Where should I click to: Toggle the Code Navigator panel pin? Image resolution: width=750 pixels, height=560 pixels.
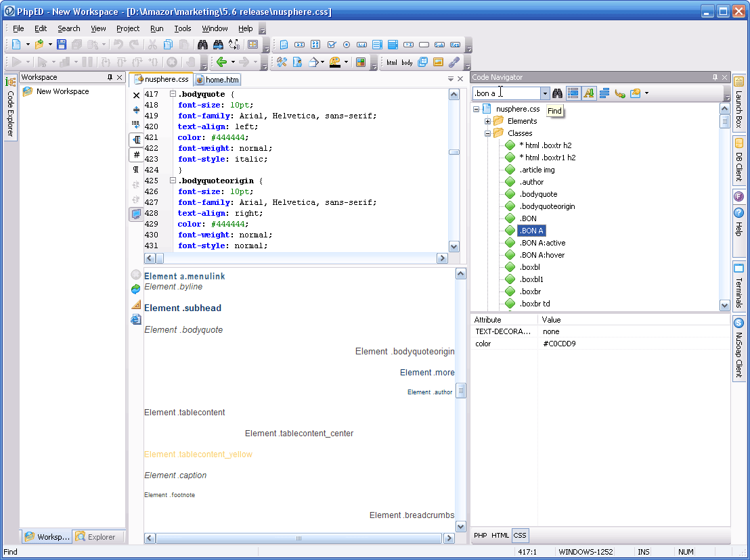pos(715,77)
